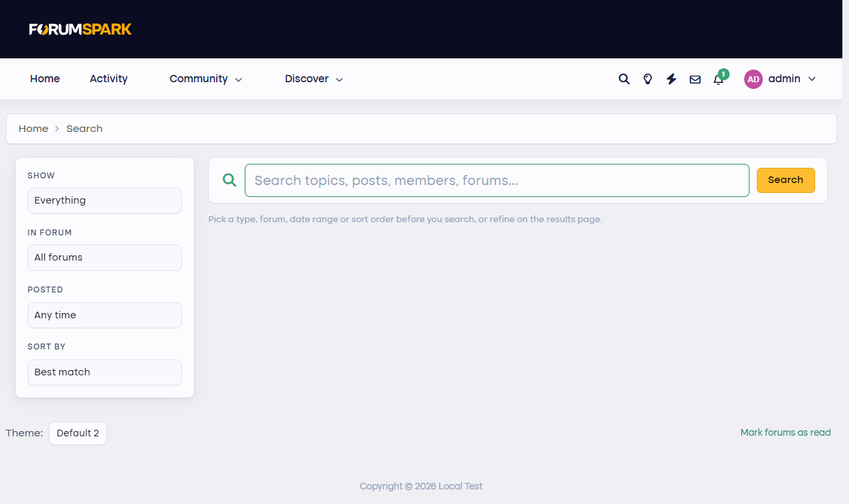Viewport: 849px width, 504px height.
Task: Click the Copyright 2026 Local Test text
Action: (421, 486)
